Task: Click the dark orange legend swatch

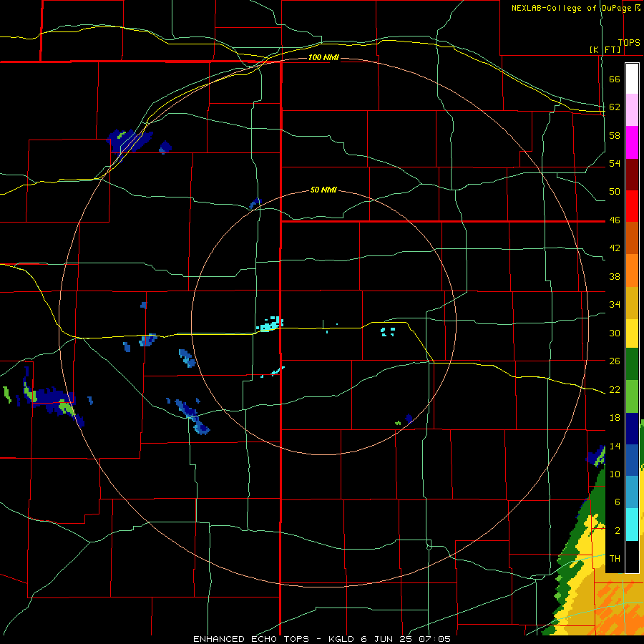Action: coord(632,238)
